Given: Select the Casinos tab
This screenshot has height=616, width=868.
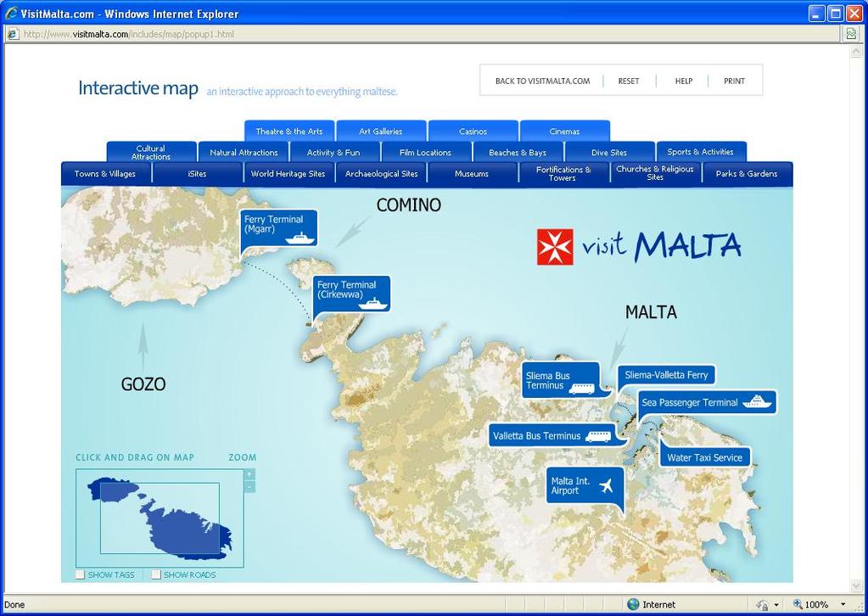Looking at the screenshot, I should (x=473, y=132).
